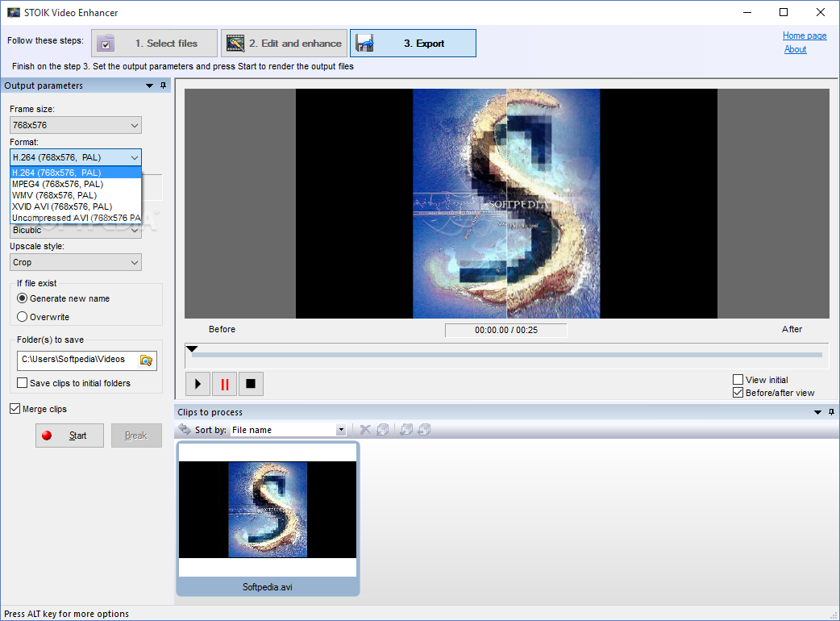Open Clips to process panel menu arrow
This screenshot has height=621, width=840.
click(817, 412)
